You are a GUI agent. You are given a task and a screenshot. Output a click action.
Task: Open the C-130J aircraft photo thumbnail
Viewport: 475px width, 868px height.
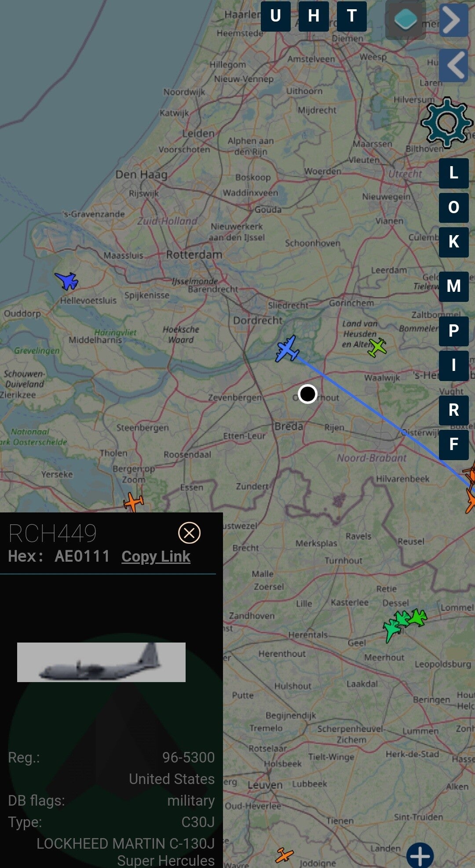coord(101,662)
